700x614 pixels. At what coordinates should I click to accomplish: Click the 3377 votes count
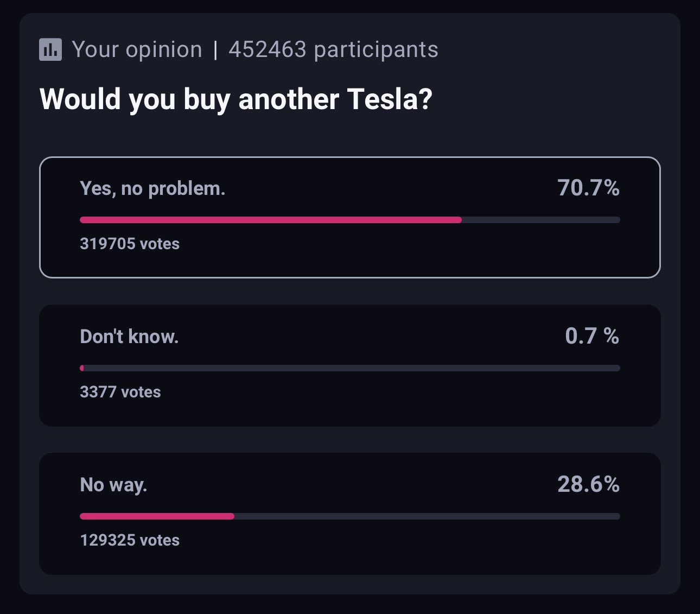pyautogui.click(x=120, y=392)
